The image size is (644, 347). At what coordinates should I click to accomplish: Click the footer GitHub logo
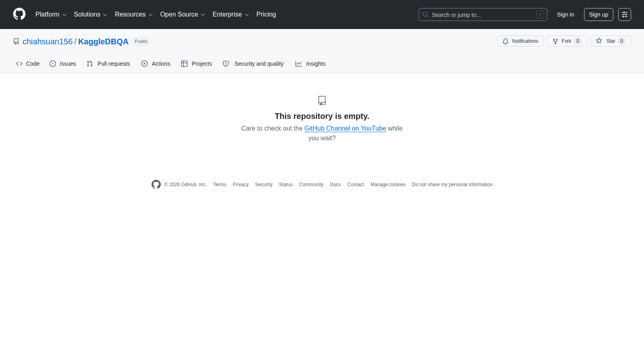(156, 184)
